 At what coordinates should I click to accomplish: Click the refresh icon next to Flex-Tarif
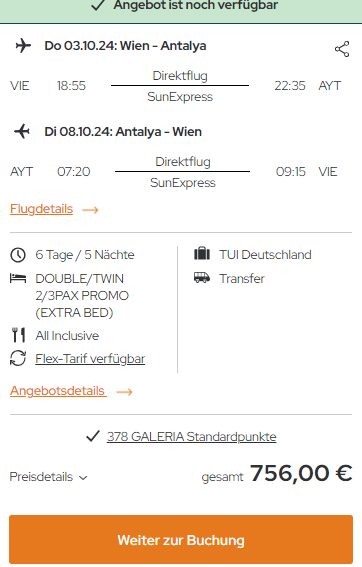click(18, 358)
